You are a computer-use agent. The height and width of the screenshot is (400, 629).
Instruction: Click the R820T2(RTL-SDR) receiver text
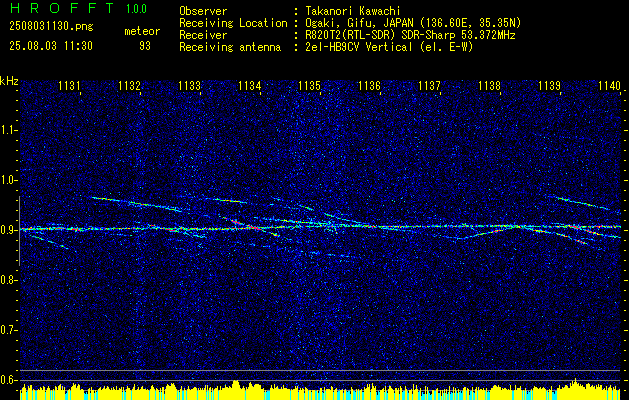pyautogui.click(x=410, y=35)
